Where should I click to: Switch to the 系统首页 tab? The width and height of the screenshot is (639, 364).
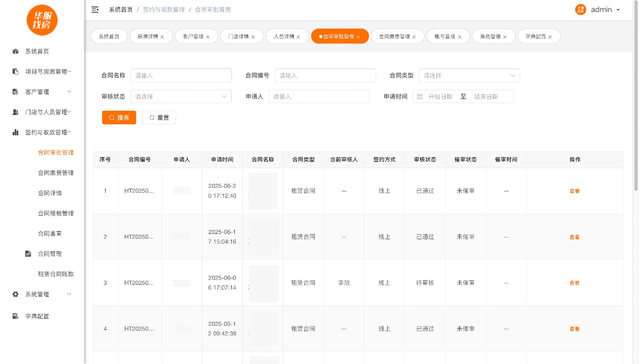(x=109, y=36)
